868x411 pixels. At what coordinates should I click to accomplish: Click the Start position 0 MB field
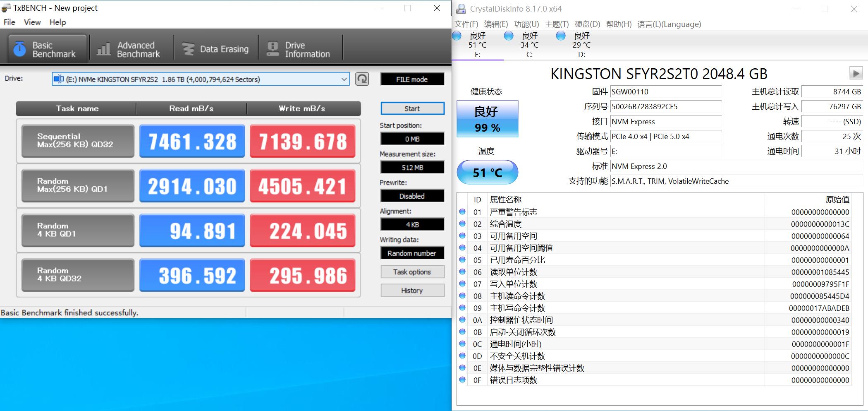412,139
